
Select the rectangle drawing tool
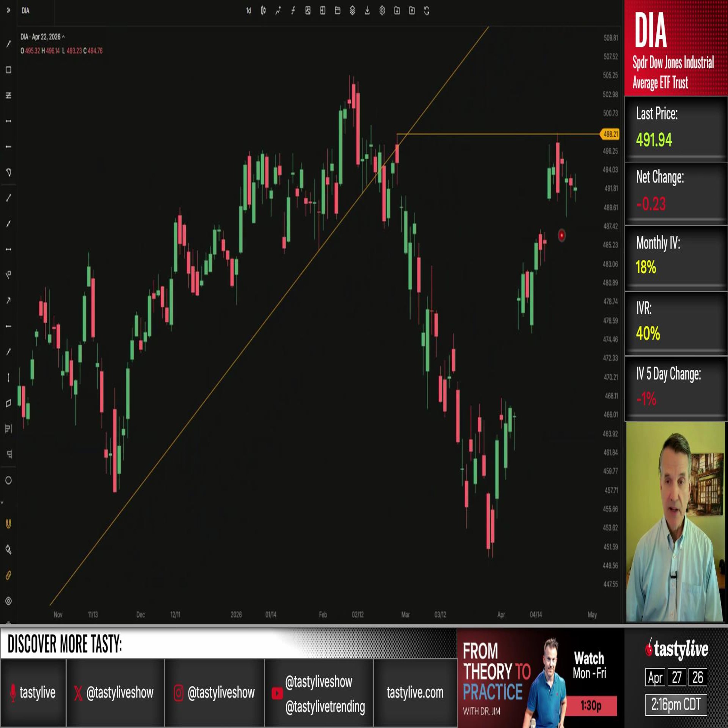[x=8, y=70]
